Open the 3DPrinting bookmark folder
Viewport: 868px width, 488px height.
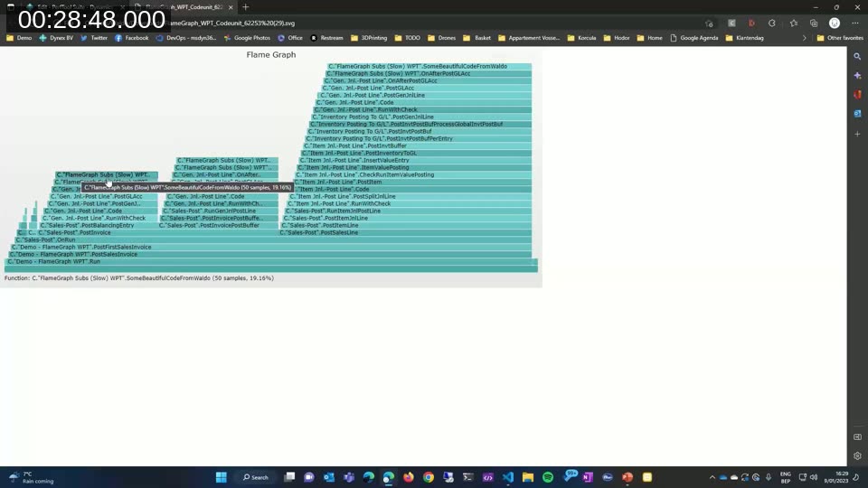tap(369, 38)
